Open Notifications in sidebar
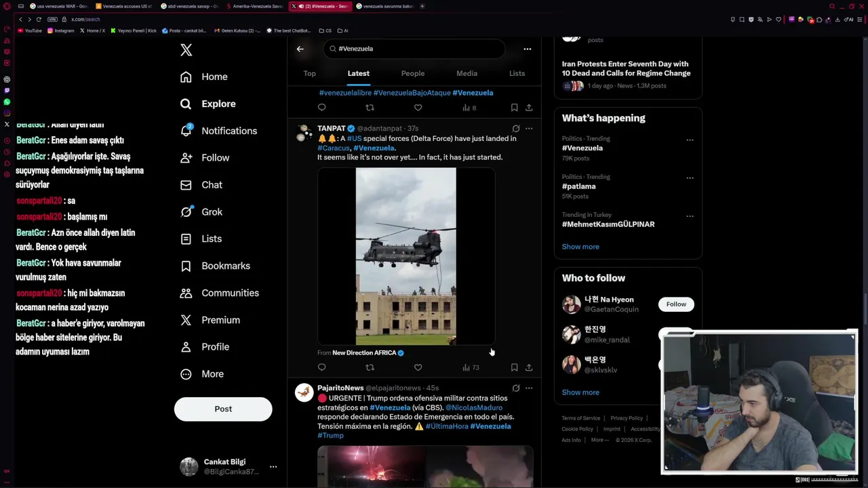 tap(218, 131)
